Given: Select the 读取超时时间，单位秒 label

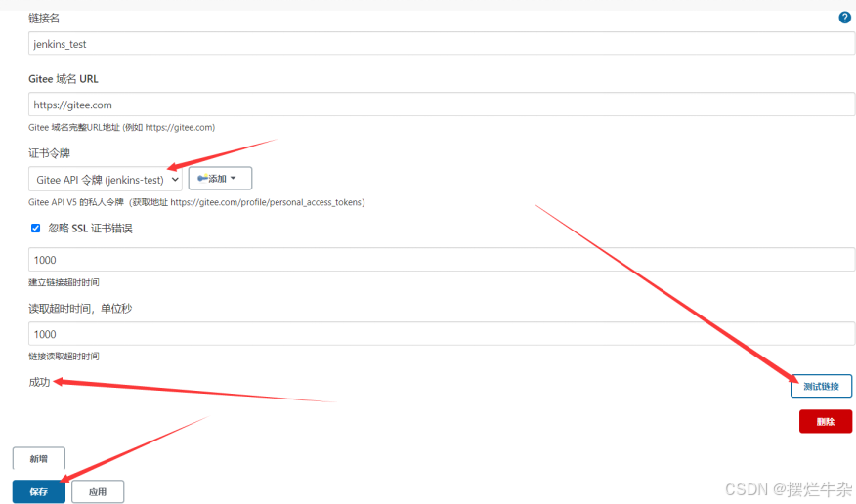Looking at the screenshot, I should (80, 309).
